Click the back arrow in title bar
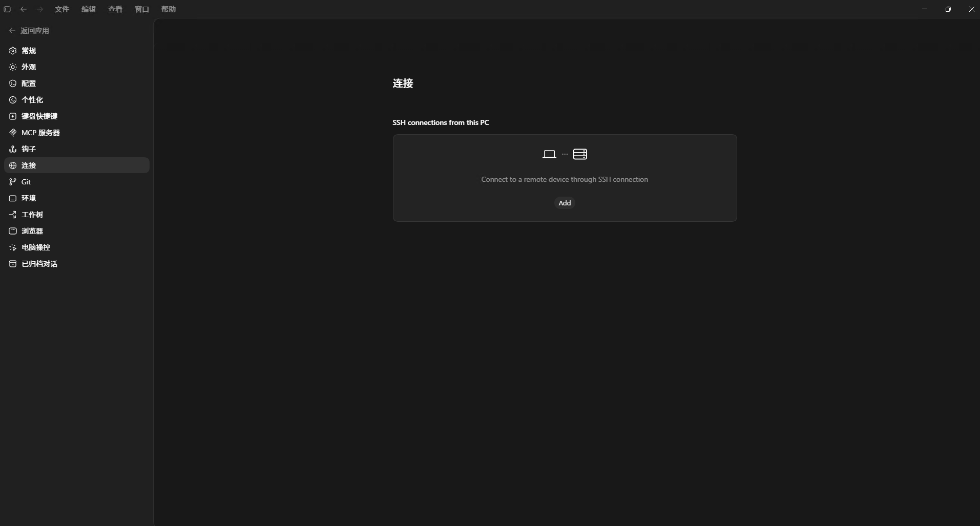The height and width of the screenshot is (526, 980). [x=24, y=9]
